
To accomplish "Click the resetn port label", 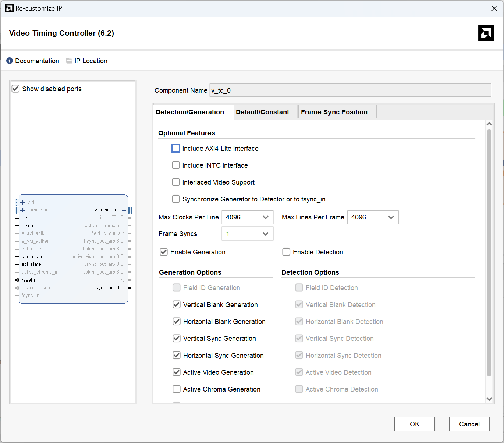I will click(x=28, y=280).
